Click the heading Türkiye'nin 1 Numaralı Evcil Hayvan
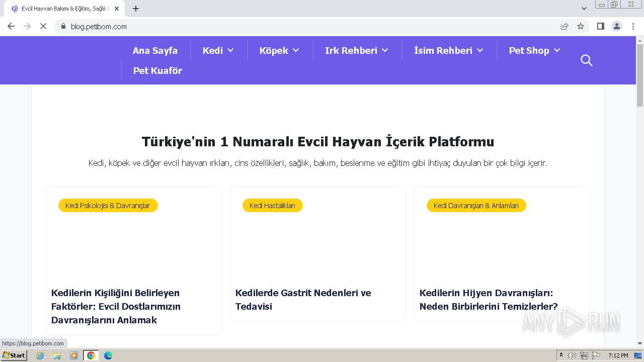This screenshot has height=362, width=644. 317,142
